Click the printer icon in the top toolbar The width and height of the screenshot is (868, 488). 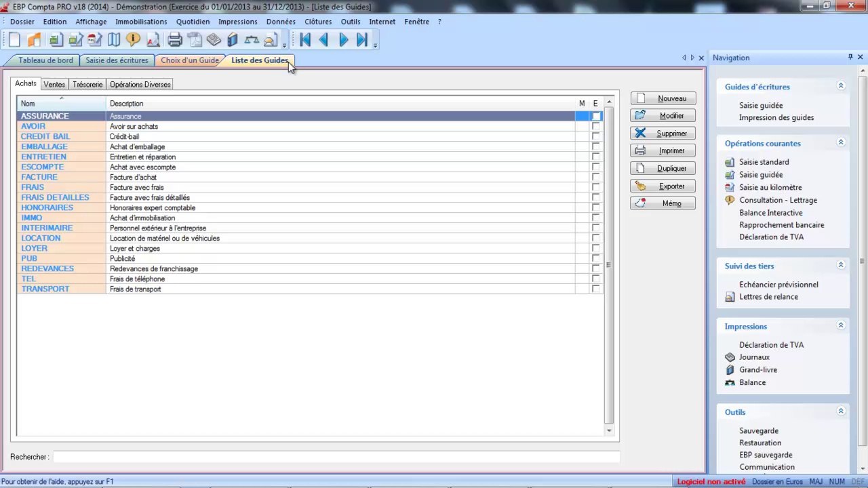tap(175, 40)
